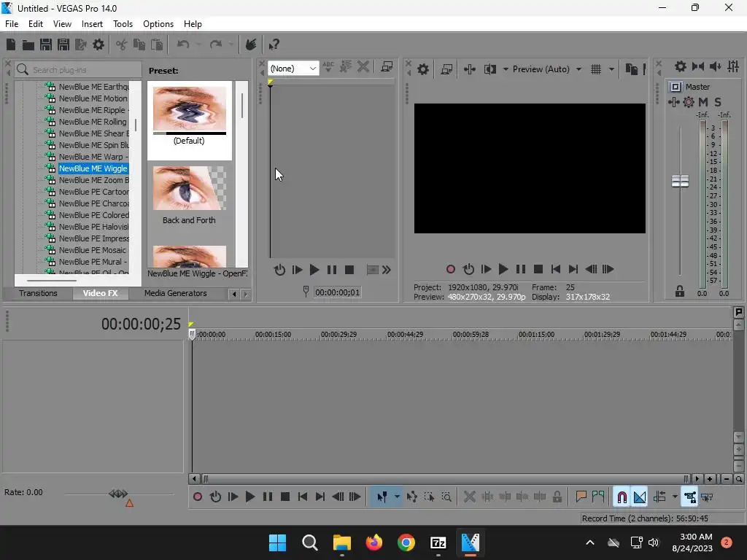The width and height of the screenshot is (747, 560).
Task: Expand the Normal Edit tool dropdown arrow
Action: click(397, 497)
